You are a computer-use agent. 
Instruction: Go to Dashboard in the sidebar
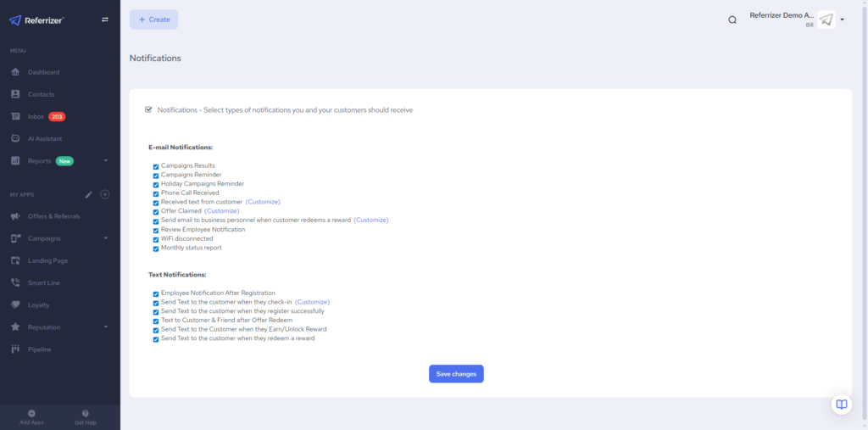point(43,72)
